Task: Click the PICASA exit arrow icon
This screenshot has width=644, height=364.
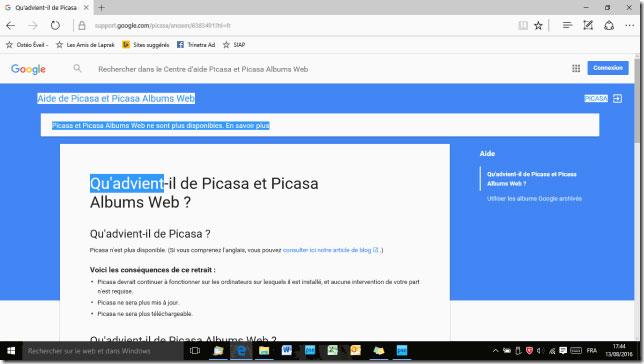Action: (617, 99)
